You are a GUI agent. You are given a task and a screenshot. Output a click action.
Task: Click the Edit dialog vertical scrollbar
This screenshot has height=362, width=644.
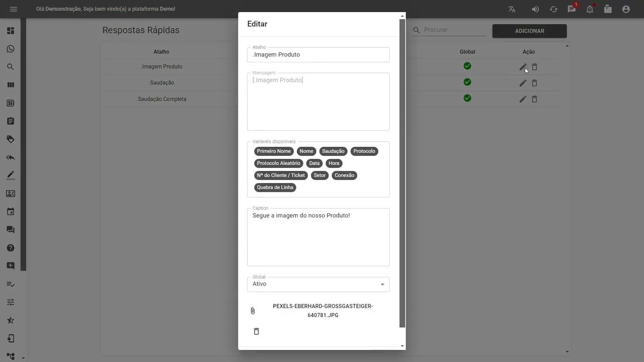coord(402,174)
